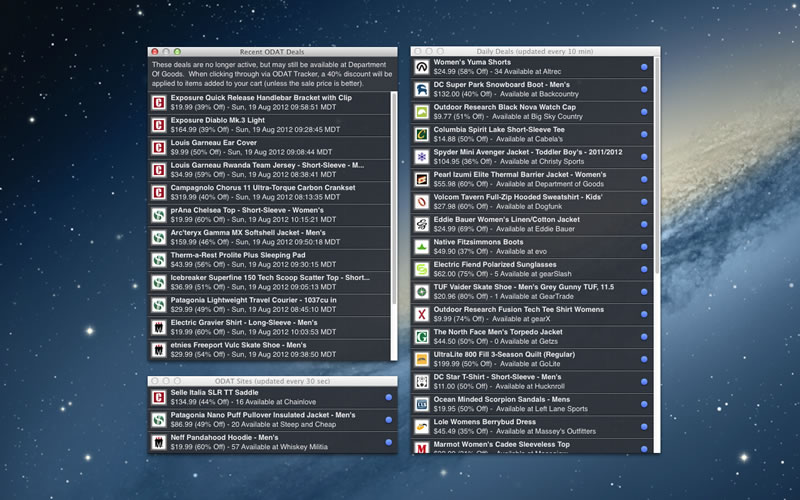Click the "$24.99 (69% Off) - Available at Eddie Bauer" line
The width and height of the screenshot is (800, 500).
[504, 229]
